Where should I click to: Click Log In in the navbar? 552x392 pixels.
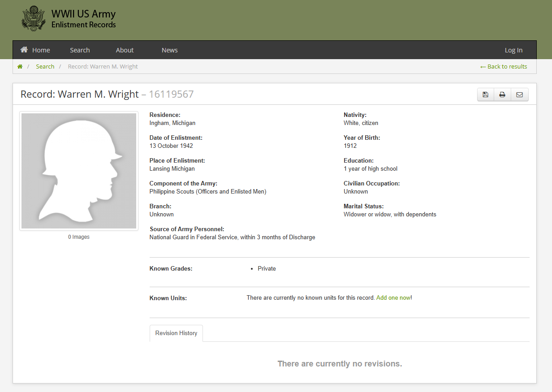(513, 50)
